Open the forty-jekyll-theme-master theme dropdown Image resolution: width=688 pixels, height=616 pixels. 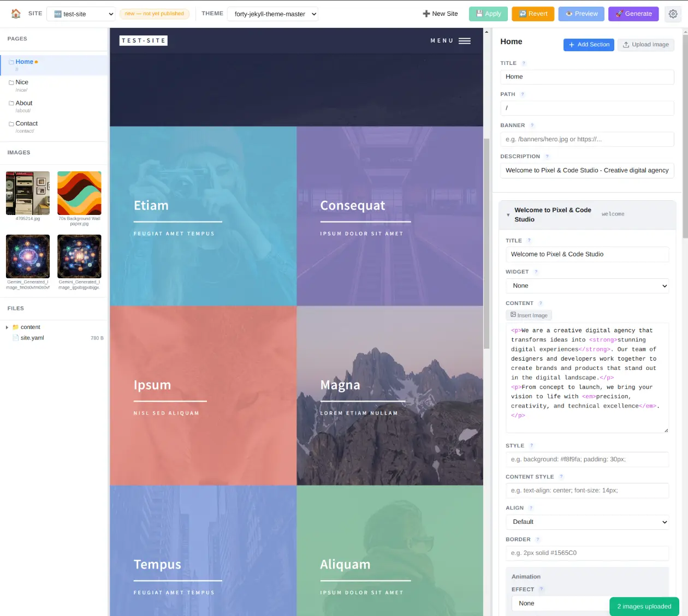click(x=272, y=14)
